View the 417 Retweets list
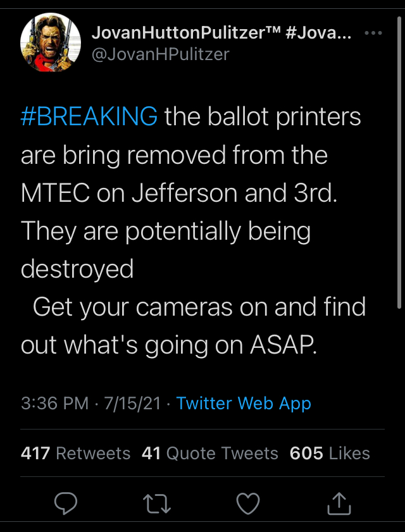 75,453
